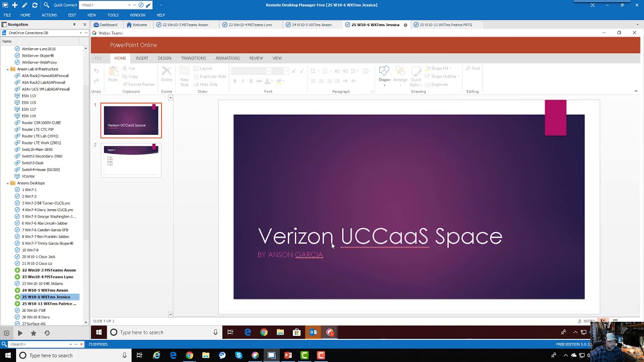Pin the Navigation panel
Screen dimensions: 644x362
74,25
